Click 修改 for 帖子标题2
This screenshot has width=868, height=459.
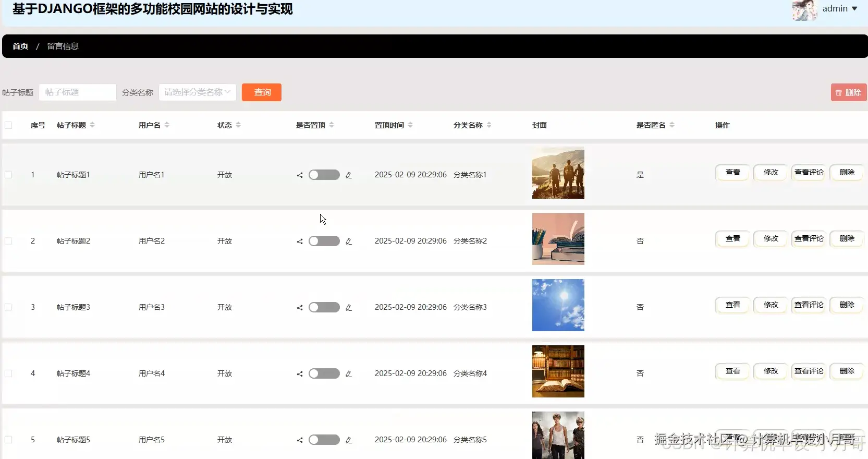pos(771,238)
